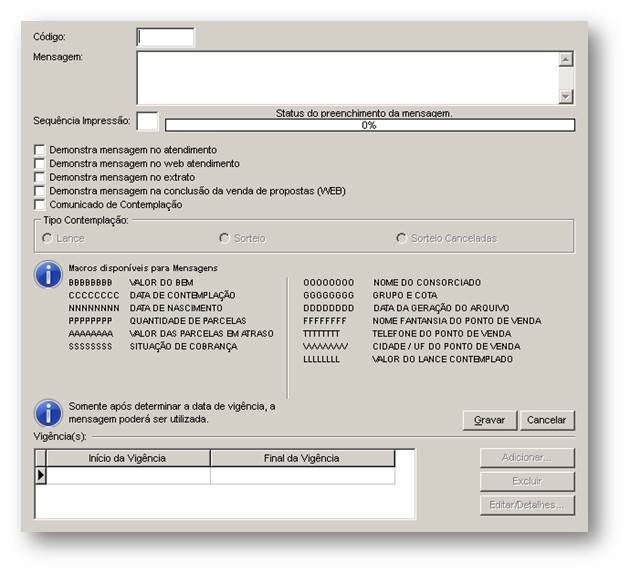
Task: Click macro GGGGGGGG GRUPO E COTA
Action: (370, 296)
